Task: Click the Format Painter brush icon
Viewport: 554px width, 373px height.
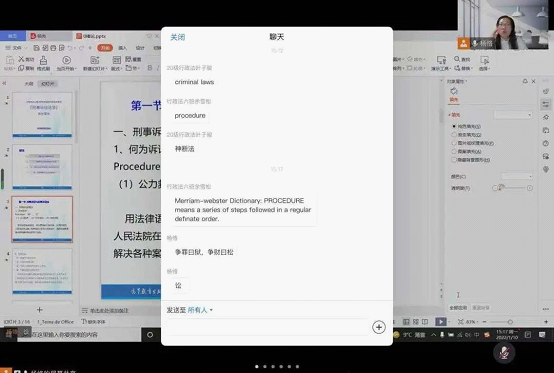Action: (43, 60)
